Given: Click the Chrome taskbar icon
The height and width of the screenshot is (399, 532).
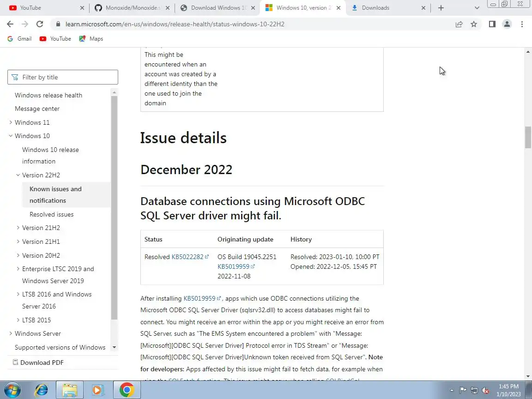Looking at the screenshot, I should (127, 390).
